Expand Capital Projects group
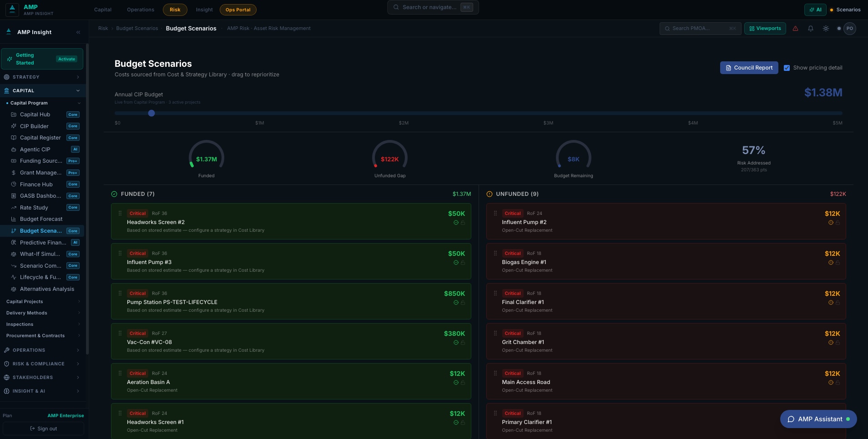868x439 pixels. [42, 302]
